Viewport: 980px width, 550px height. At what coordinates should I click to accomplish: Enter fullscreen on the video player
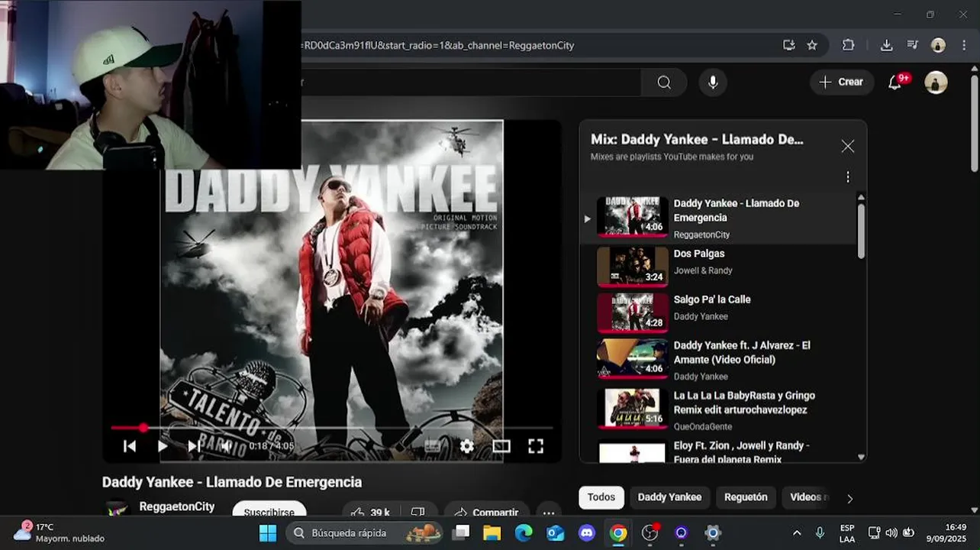pyautogui.click(x=536, y=446)
